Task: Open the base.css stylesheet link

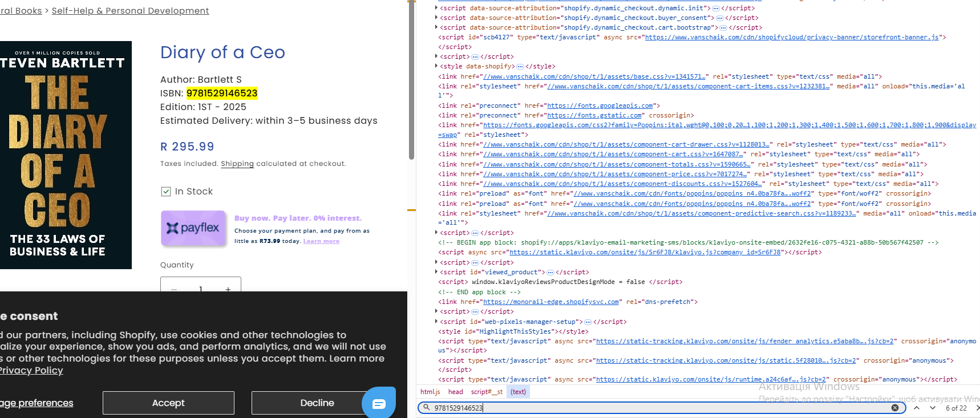Action: click(596, 76)
